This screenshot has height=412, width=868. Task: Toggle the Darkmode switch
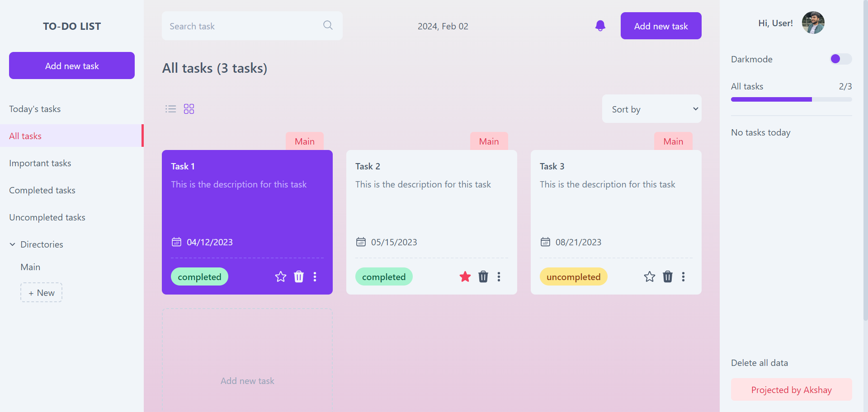pyautogui.click(x=840, y=59)
